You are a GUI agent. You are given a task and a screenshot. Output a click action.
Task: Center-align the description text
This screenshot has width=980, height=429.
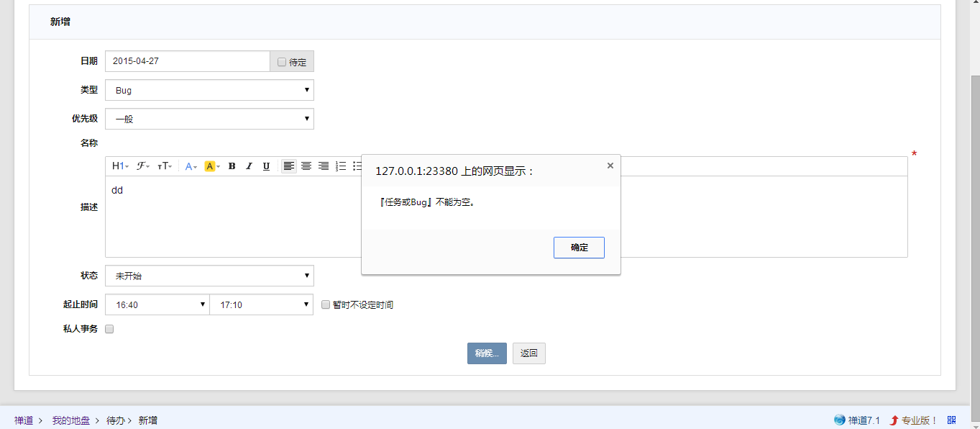(x=306, y=166)
